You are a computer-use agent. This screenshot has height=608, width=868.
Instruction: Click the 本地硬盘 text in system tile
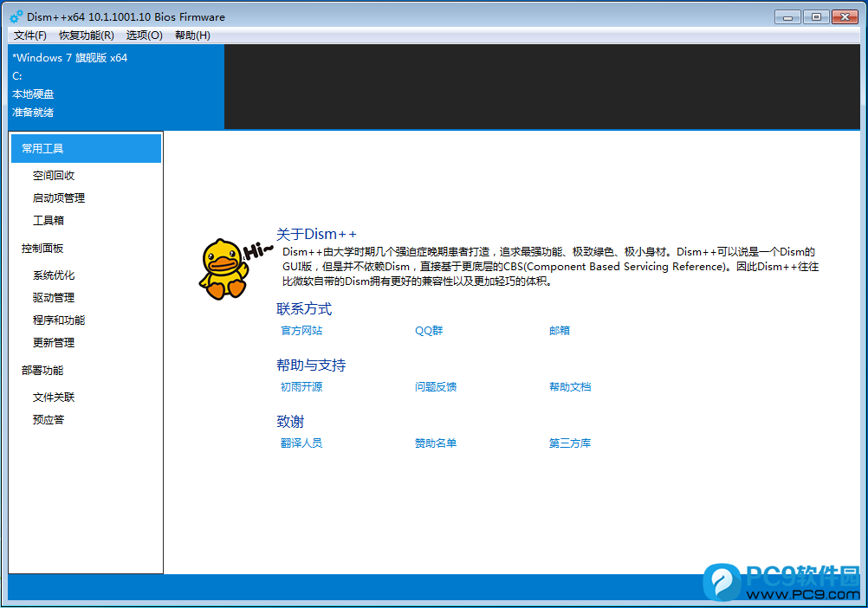[33, 94]
